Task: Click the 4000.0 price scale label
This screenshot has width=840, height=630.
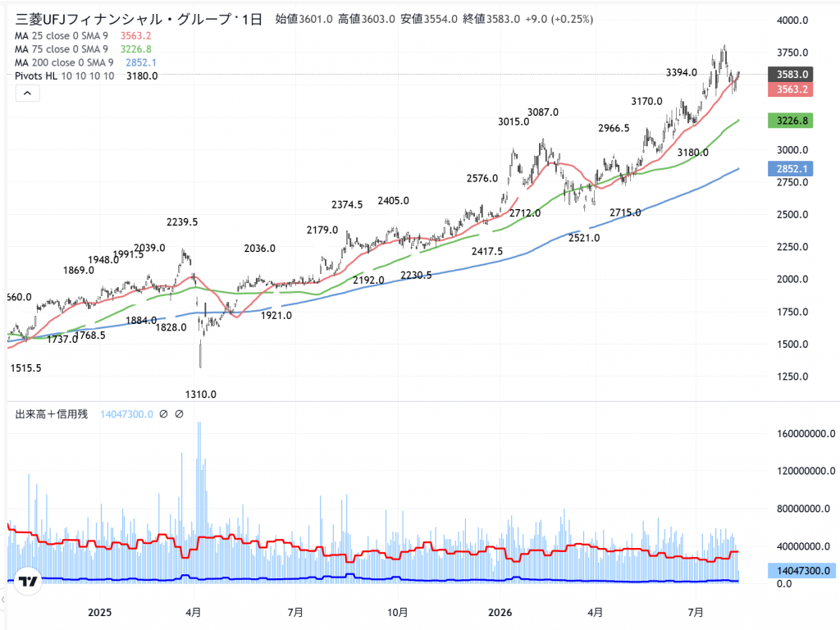Action: (x=792, y=21)
